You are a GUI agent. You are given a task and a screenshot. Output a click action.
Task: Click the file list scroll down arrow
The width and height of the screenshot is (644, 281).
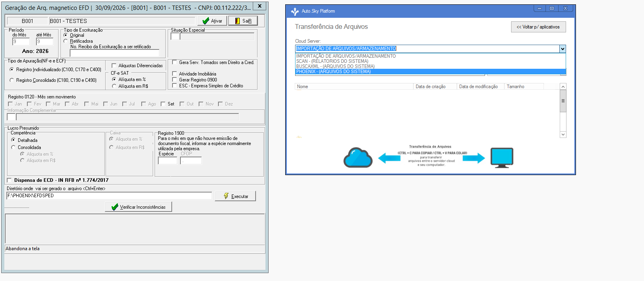tap(563, 134)
